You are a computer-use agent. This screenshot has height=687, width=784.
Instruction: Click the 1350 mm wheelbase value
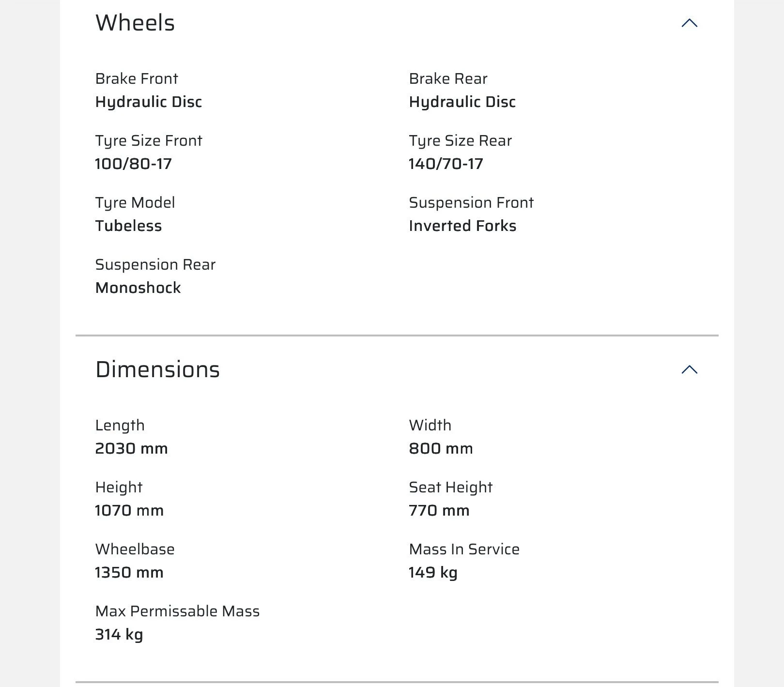(129, 572)
